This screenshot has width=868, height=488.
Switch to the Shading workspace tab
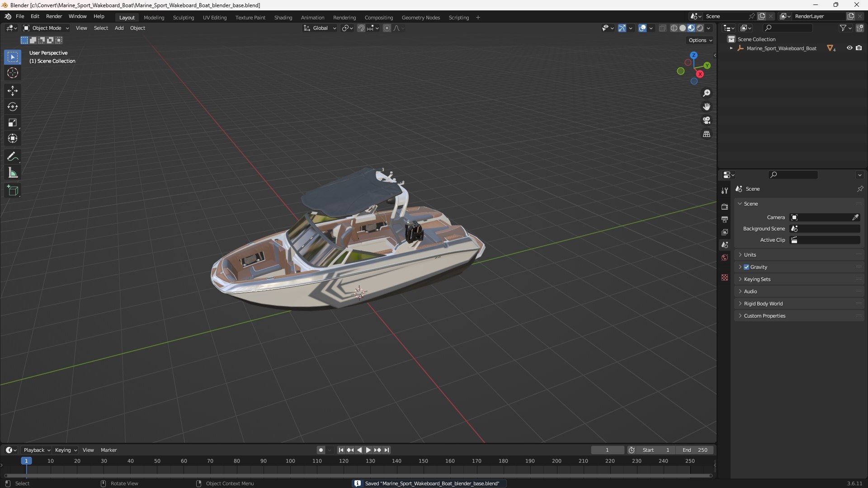pos(283,18)
